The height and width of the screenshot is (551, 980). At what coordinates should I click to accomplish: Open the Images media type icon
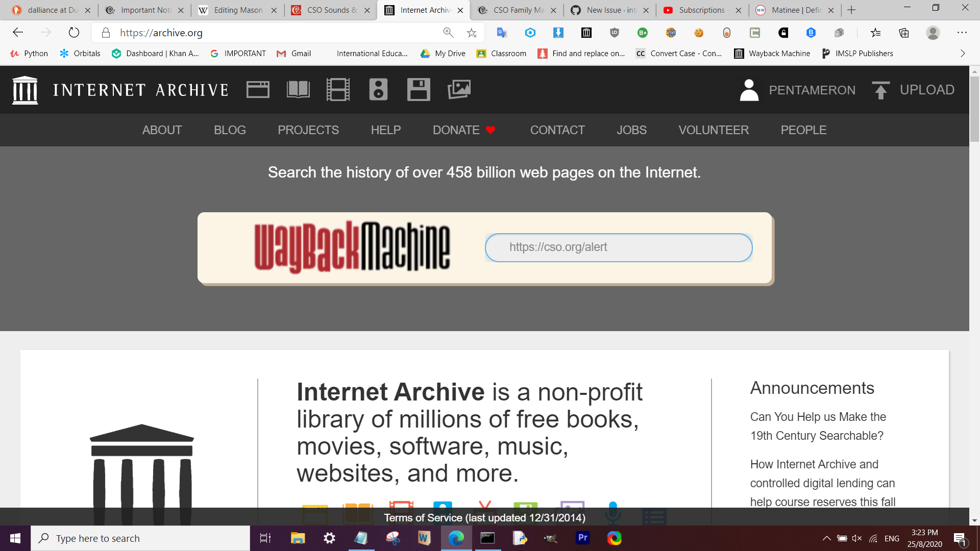tap(459, 90)
